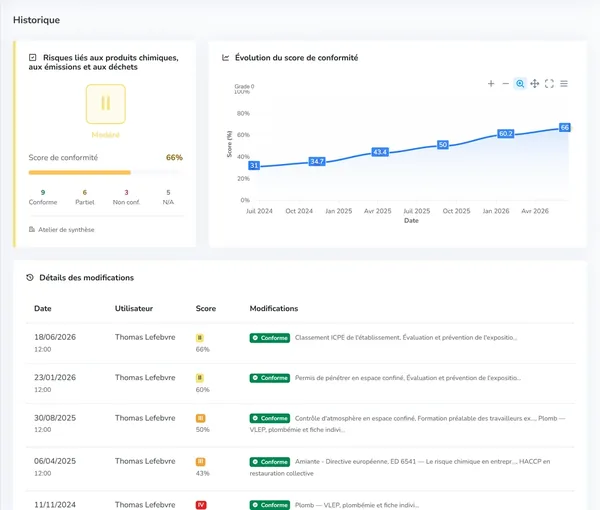Click the chart icon beside Évolution du score
This screenshot has height=510, width=600.
click(225, 58)
